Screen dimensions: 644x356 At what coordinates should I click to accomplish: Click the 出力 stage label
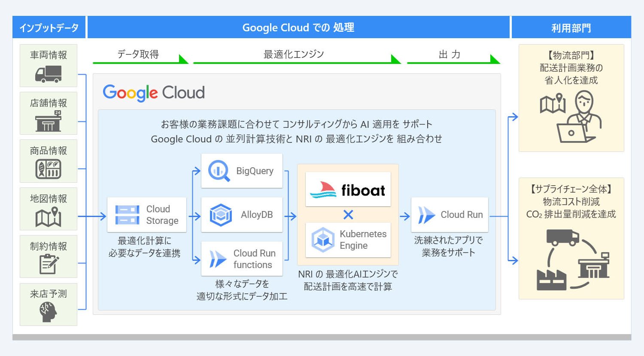click(450, 54)
